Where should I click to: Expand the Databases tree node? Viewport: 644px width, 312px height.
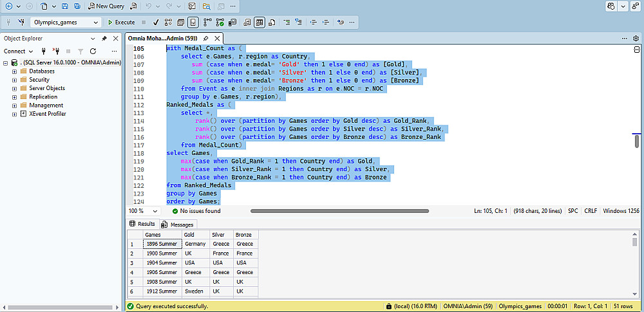(14, 71)
